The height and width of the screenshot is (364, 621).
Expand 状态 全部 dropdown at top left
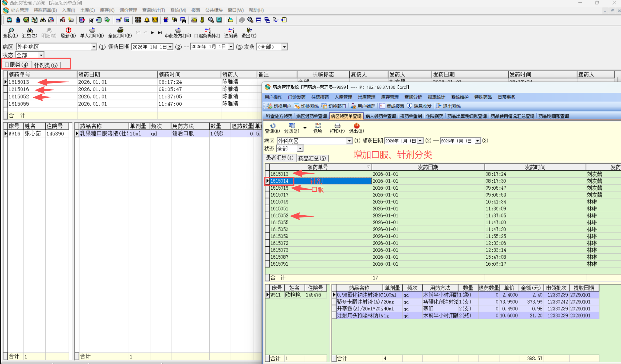pos(41,55)
